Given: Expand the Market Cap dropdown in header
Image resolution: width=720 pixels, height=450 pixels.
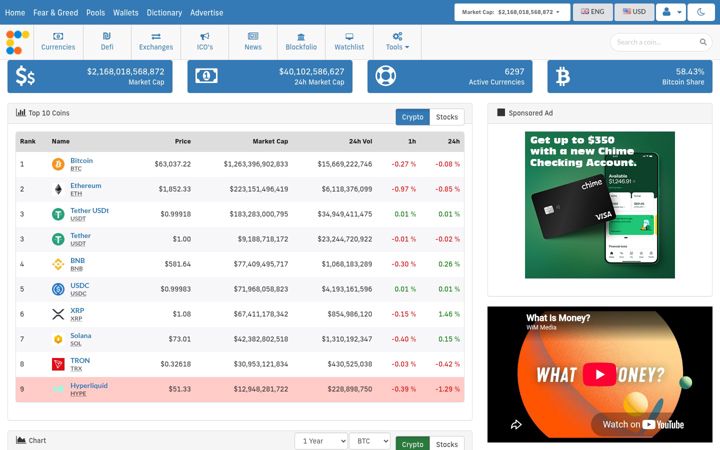Looking at the screenshot, I should (512, 12).
